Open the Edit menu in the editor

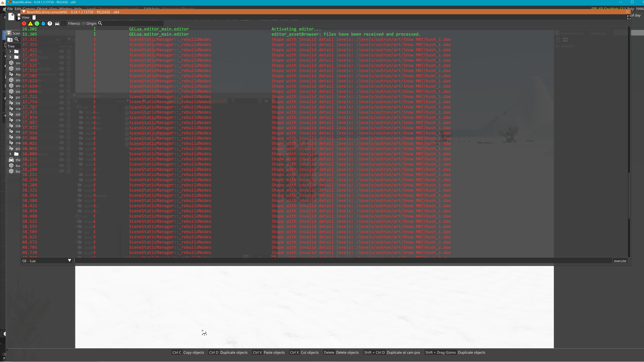point(18,9)
